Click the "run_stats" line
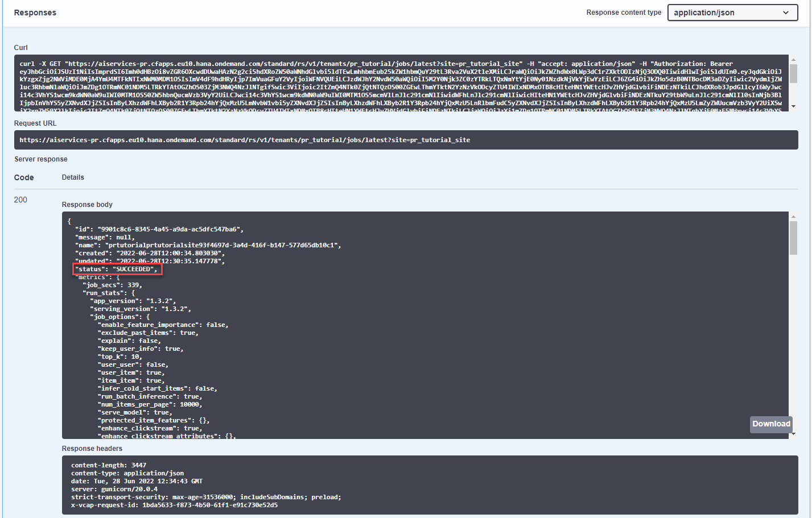This screenshot has width=812, height=518. [109, 293]
